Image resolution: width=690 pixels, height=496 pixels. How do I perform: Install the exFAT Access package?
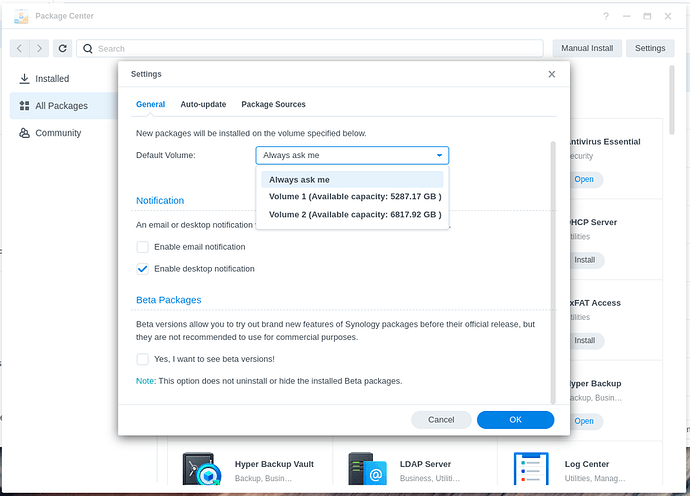pos(585,341)
